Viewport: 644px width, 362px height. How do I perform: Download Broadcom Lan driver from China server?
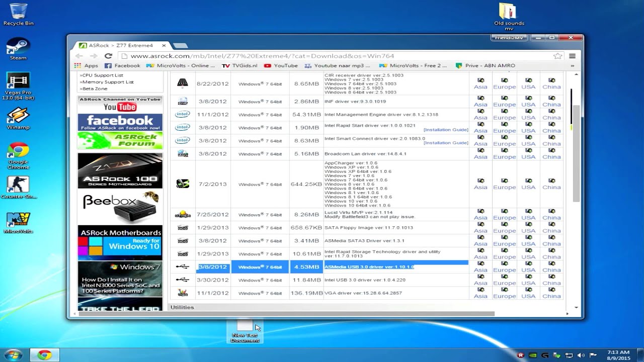point(551,153)
